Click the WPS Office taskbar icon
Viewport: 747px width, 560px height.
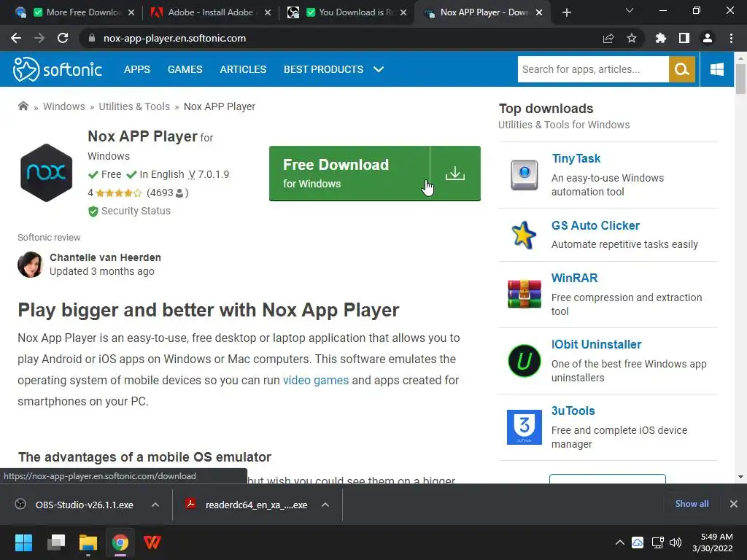152,542
